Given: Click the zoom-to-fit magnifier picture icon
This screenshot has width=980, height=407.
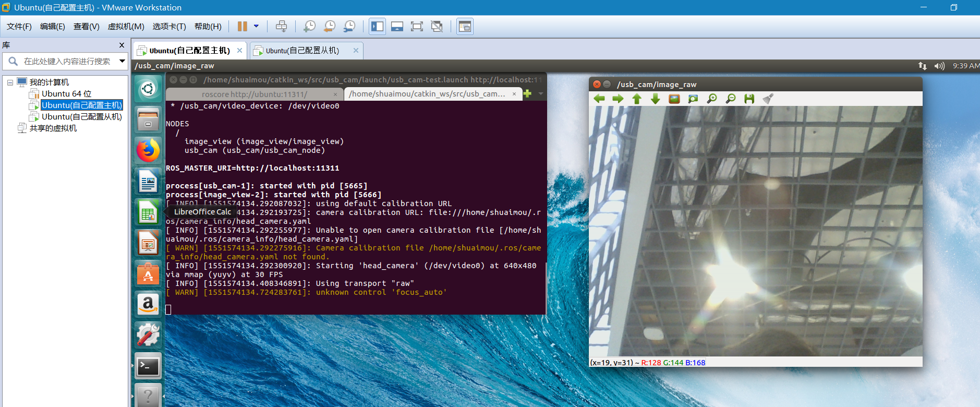Looking at the screenshot, I should point(693,99).
